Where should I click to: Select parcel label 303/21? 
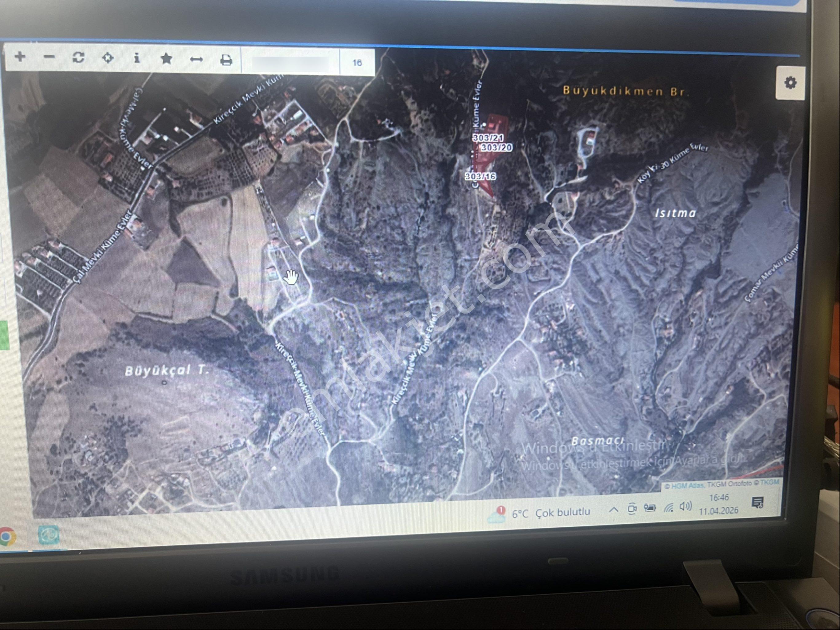[488, 138]
